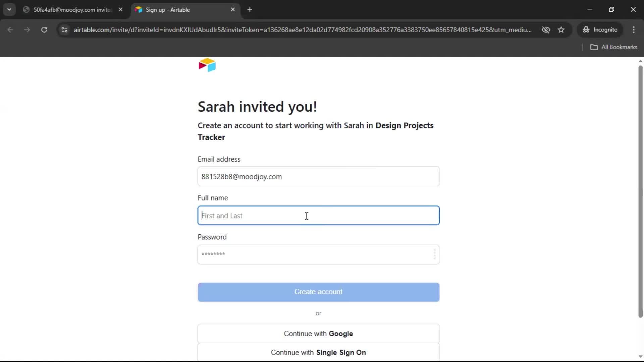Image resolution: width=644 pixels, height=362 pixels.
Task: Open the Incognito profile button
Action: tap(600, 30)
